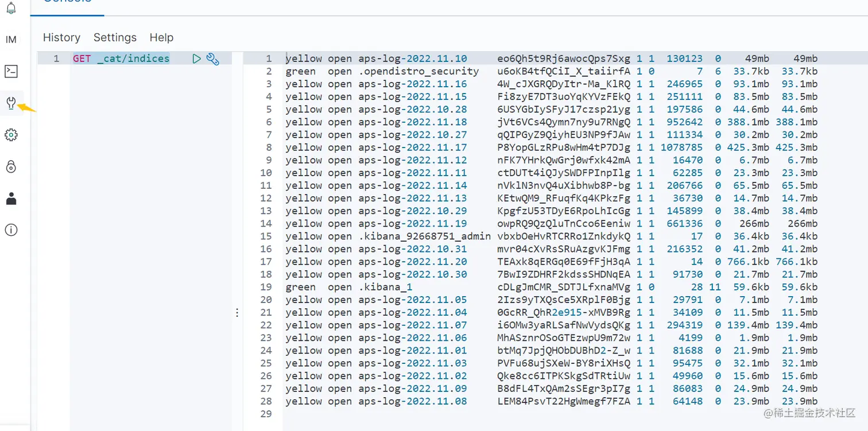Place cursor in GET _cat/indices request line
This screenshot has height=431, width=868.
121,59
